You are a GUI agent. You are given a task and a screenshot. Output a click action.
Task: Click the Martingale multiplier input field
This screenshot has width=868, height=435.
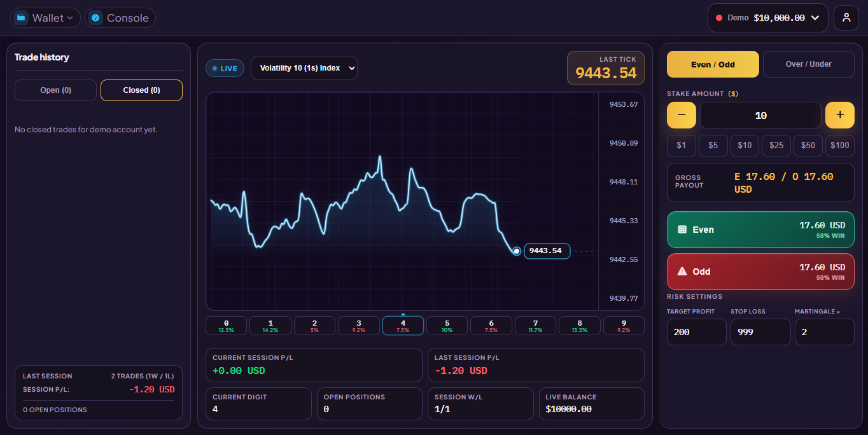click(825, 332)
